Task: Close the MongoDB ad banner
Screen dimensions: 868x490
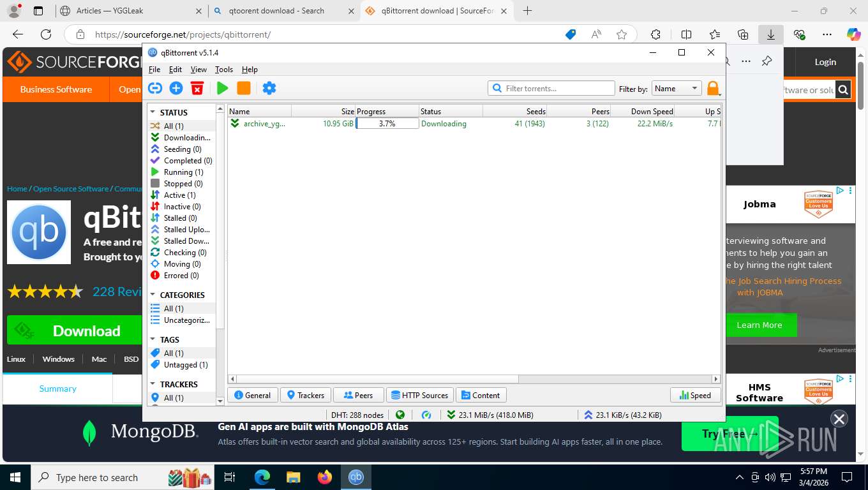Action: (x=839, y=419)
